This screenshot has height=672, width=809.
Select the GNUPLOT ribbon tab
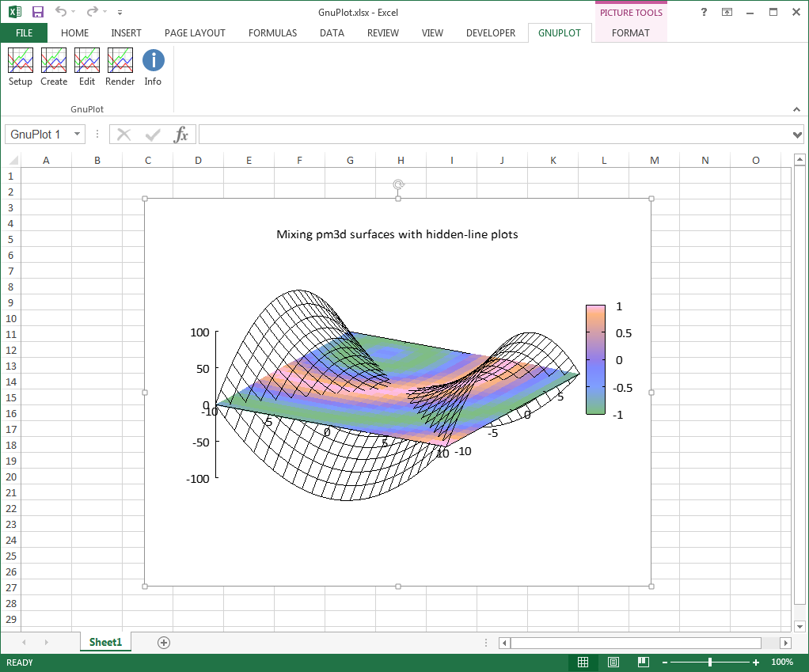click(560, 33)
